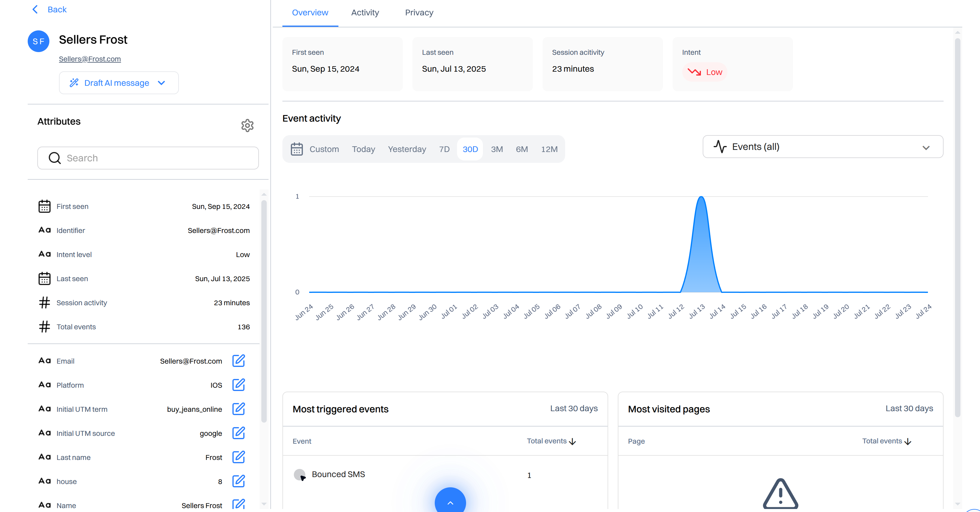The image size is (980, 512).
Task: Focus the attributes Search field
Action: coord(148,158)
